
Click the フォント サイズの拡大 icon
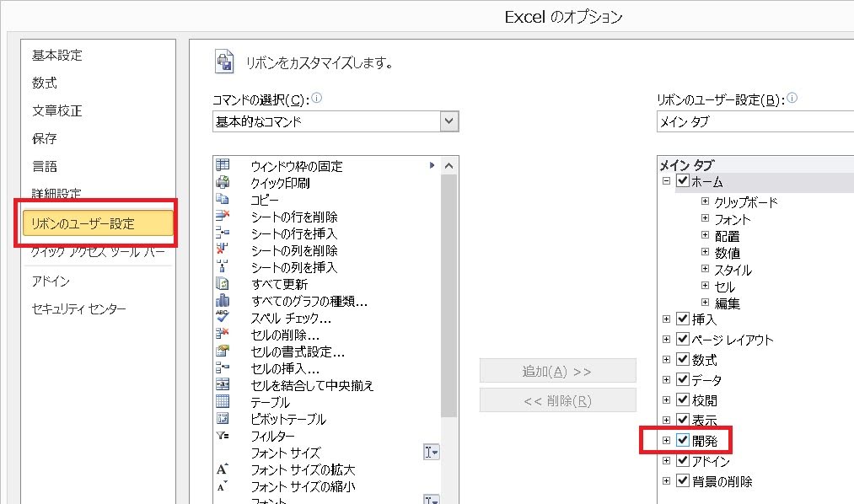(x=223, y=469)
